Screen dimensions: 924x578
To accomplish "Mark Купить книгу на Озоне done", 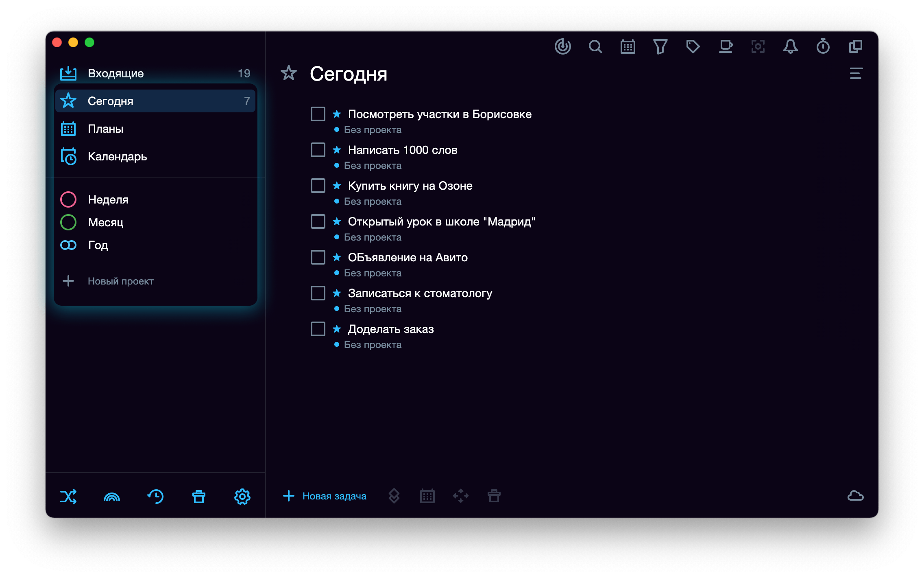I will [x=318, y=186].
